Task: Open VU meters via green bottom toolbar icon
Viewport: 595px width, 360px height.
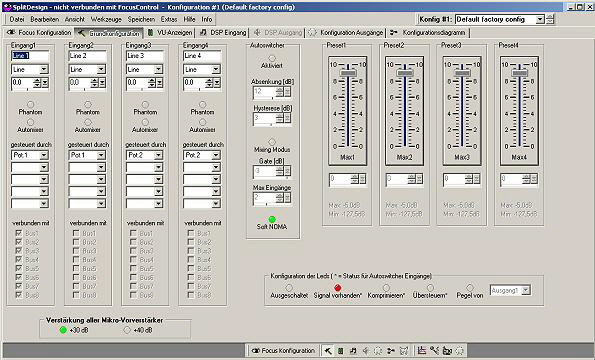Action: (x=340, y=351)
